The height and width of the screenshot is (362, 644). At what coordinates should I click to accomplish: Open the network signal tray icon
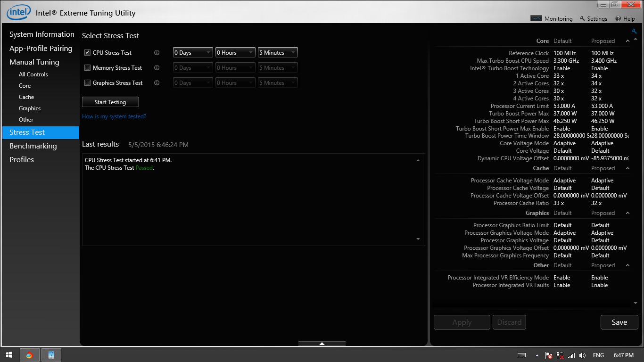[571, 355]
